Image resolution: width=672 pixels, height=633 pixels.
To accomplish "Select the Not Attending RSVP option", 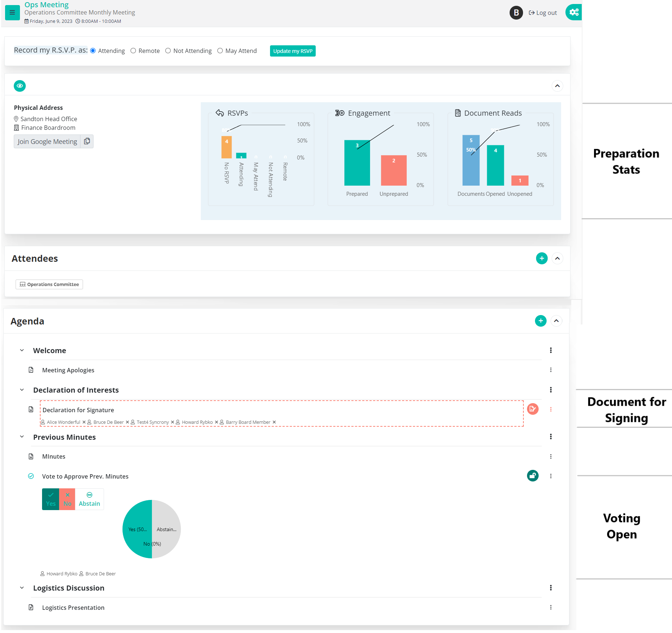I will point(168,51).
